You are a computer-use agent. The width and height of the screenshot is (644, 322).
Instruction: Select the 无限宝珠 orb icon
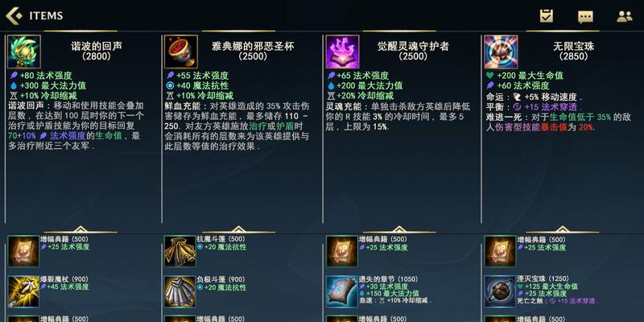point(501,52)
